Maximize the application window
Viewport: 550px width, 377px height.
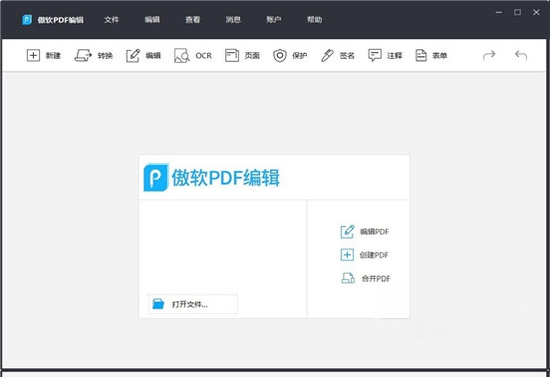click(x=517, y=12)
